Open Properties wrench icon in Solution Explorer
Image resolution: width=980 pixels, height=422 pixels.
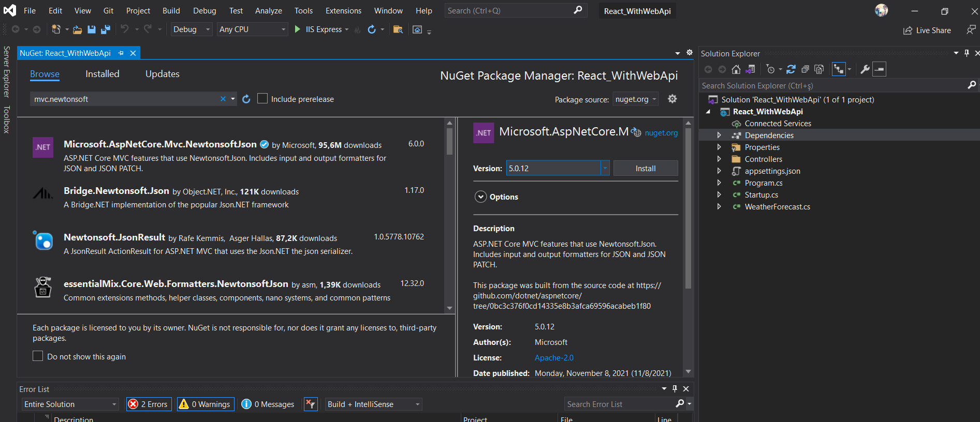tap(865, 69)
